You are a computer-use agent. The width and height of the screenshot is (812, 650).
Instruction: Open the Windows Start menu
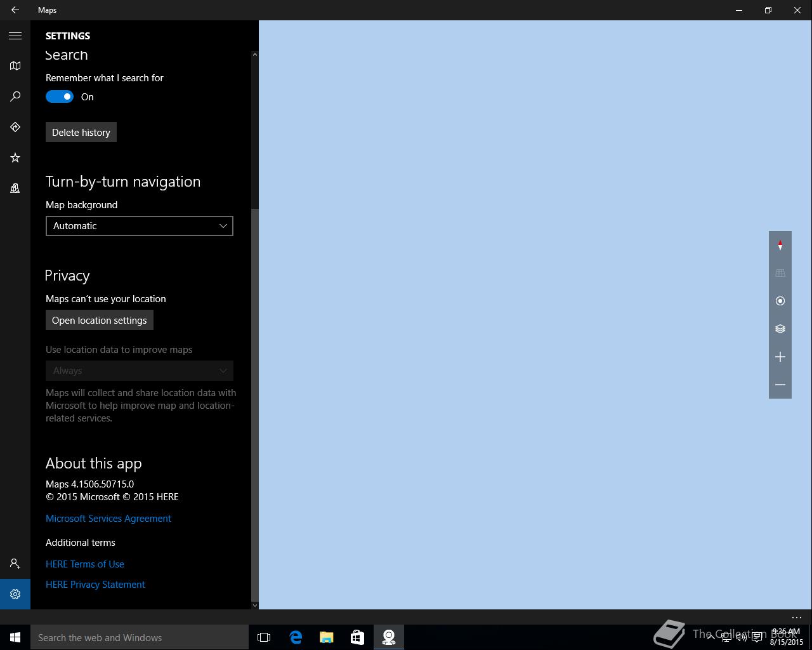pos(15,637)
